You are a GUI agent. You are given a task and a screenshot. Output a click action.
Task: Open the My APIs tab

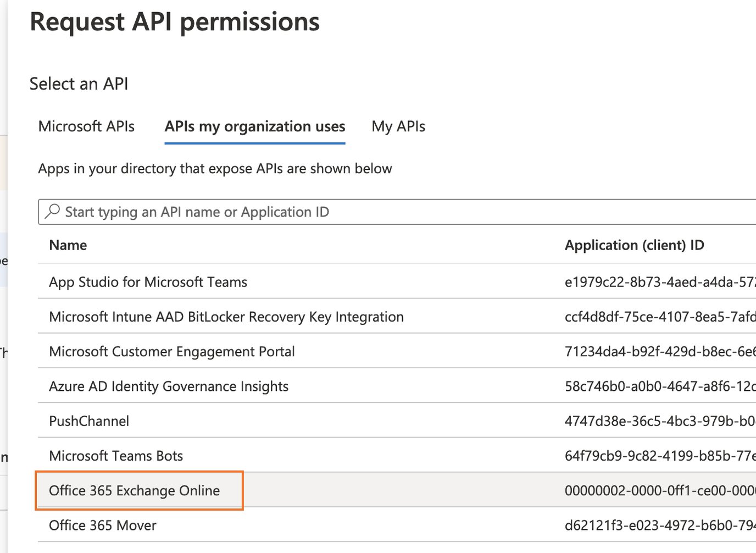pyautogui.click(x=398, y=126)
